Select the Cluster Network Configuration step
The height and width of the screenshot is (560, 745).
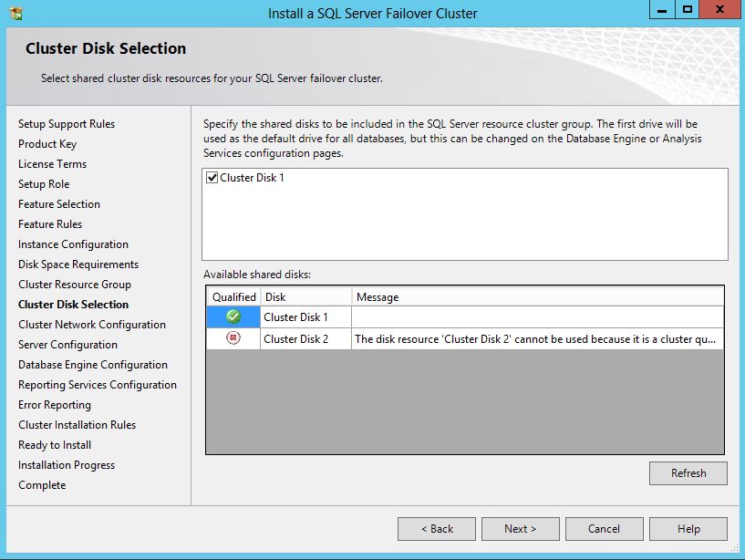coord(92,325)
